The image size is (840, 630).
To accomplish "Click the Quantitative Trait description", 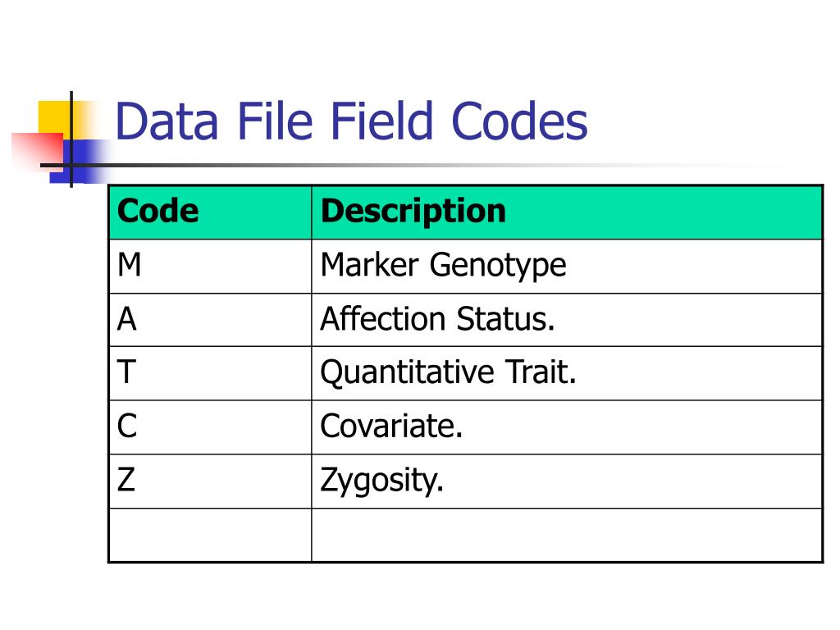I will point(449,373).
